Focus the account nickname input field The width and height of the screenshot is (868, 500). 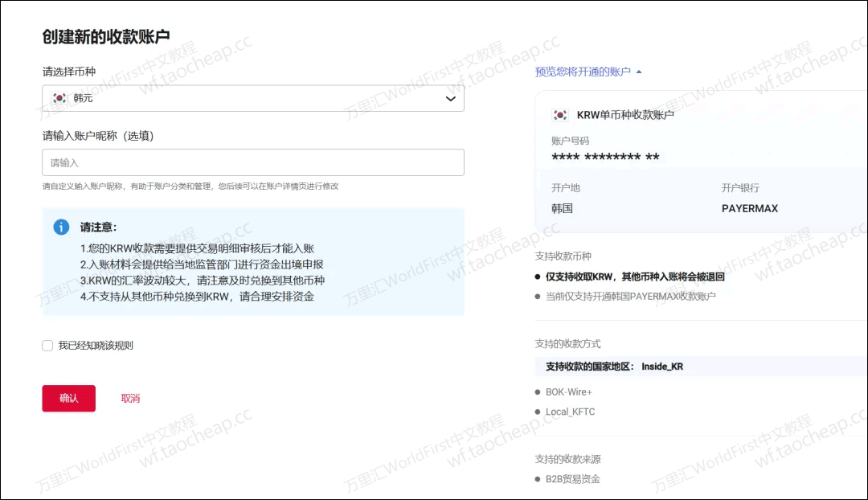[253, 162]
